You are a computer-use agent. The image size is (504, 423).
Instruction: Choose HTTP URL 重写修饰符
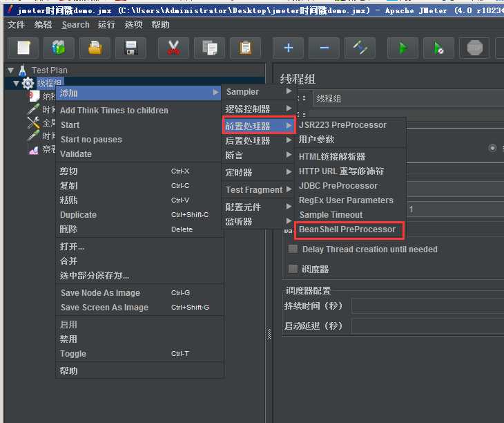350,171
